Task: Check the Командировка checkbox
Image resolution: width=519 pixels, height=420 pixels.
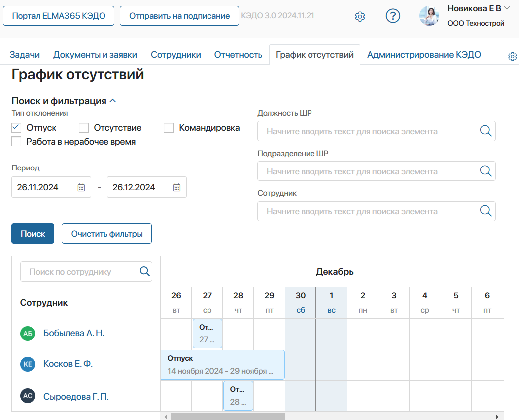Action: pyautogui.click(x=169, y=128)
